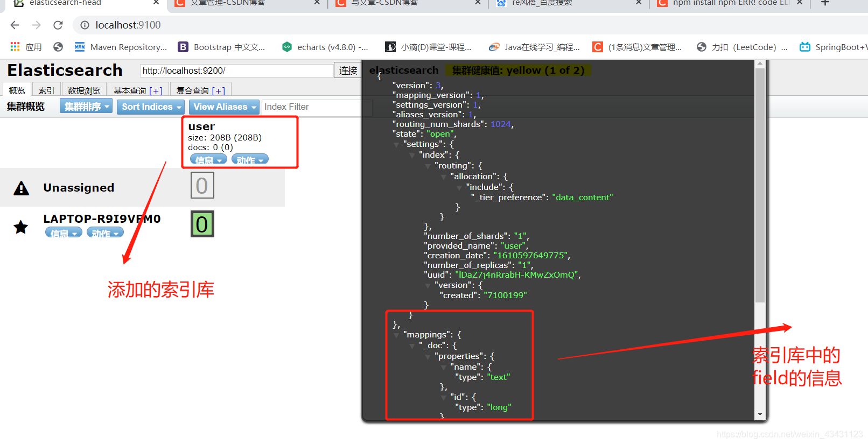This screenshot has height=444, width=868.
Task: Open Maven Repository bookmark
Action: 121,47
